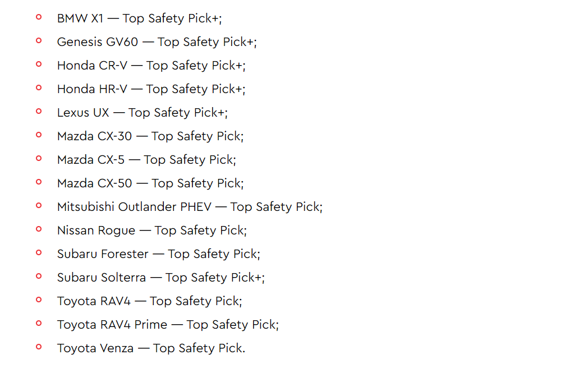Click the Toyota RAV4 Top Safety Pick line
This screenshot has height=373, width=588.
point(150,301)
